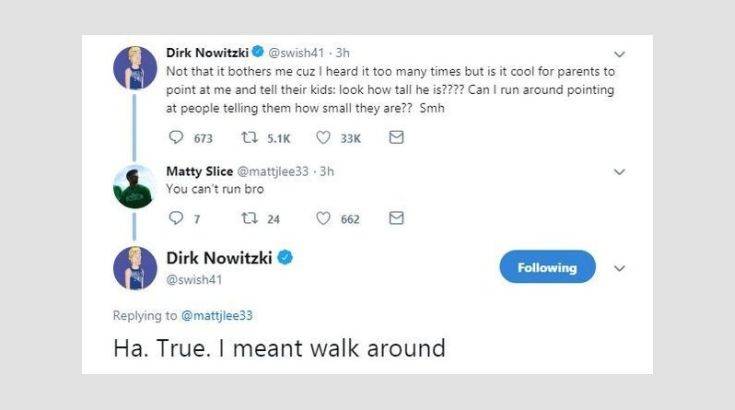This screenshot has width=735, height=410.
Task: Send Matty Slice's tweet via direct message icon
Action: coord(396,218)
